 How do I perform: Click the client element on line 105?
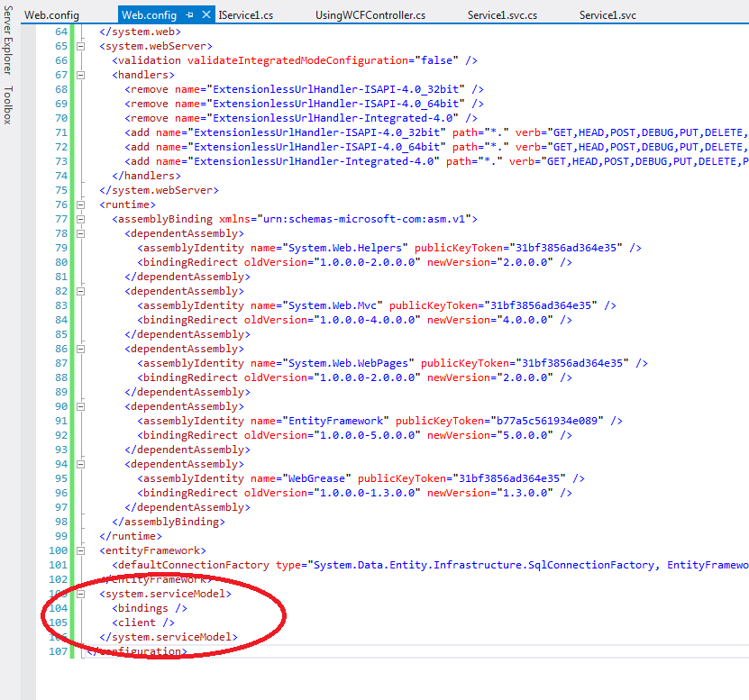click(x=143, y=623)
